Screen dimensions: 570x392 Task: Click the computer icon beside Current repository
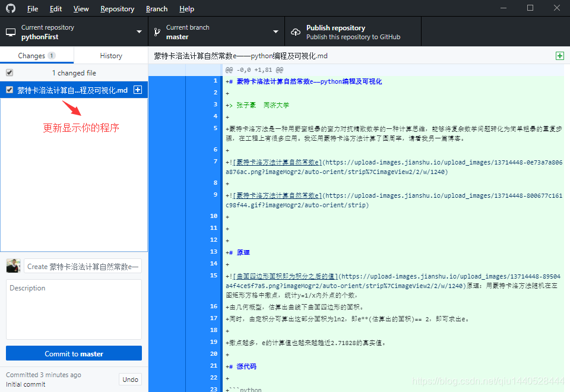tap(11, 32)
